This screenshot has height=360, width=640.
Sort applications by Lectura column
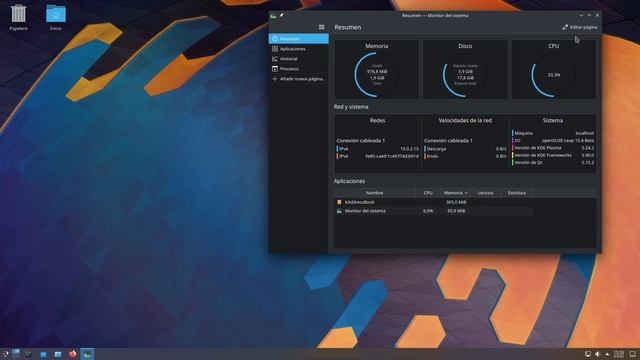(485, 193)
